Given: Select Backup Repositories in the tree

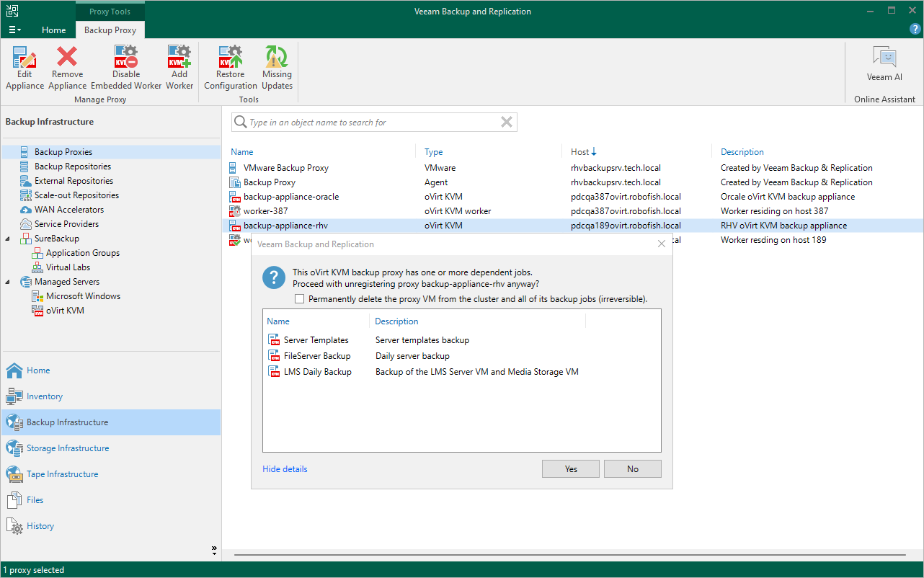Looking at the screenshot, I should point(73,166).
